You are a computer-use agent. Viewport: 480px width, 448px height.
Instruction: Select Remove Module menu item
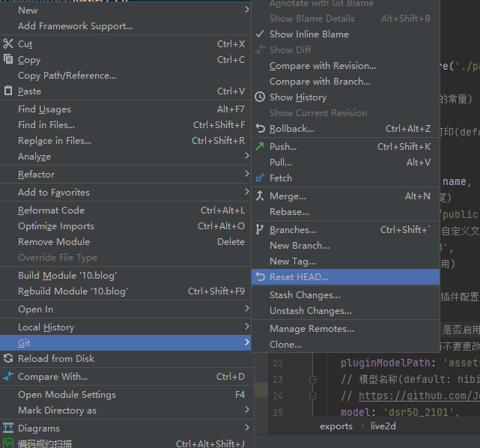[x=126, y=242]
